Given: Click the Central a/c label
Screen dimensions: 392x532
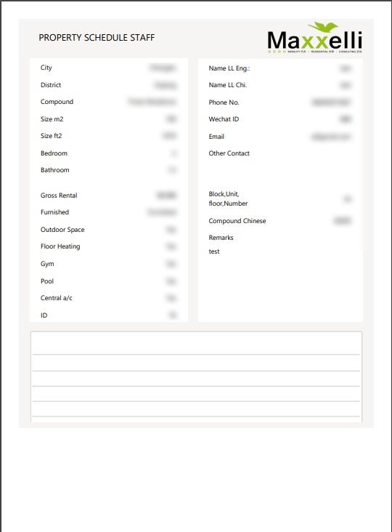Looking at the screenshot, I should click(56, 298).
